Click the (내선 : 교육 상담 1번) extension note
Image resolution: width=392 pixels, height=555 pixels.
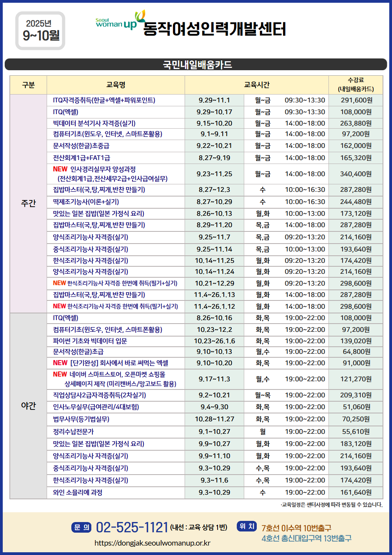click(x=199, y=528)
